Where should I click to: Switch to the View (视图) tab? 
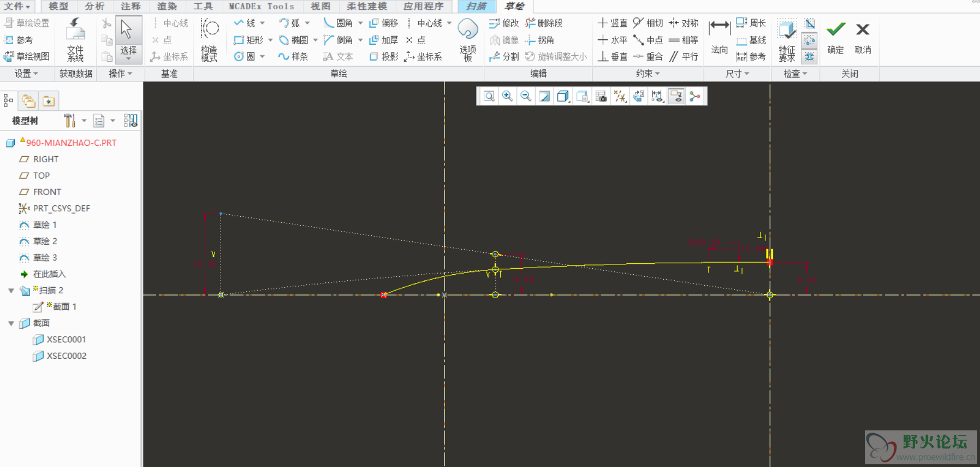(x=320, y=7)
